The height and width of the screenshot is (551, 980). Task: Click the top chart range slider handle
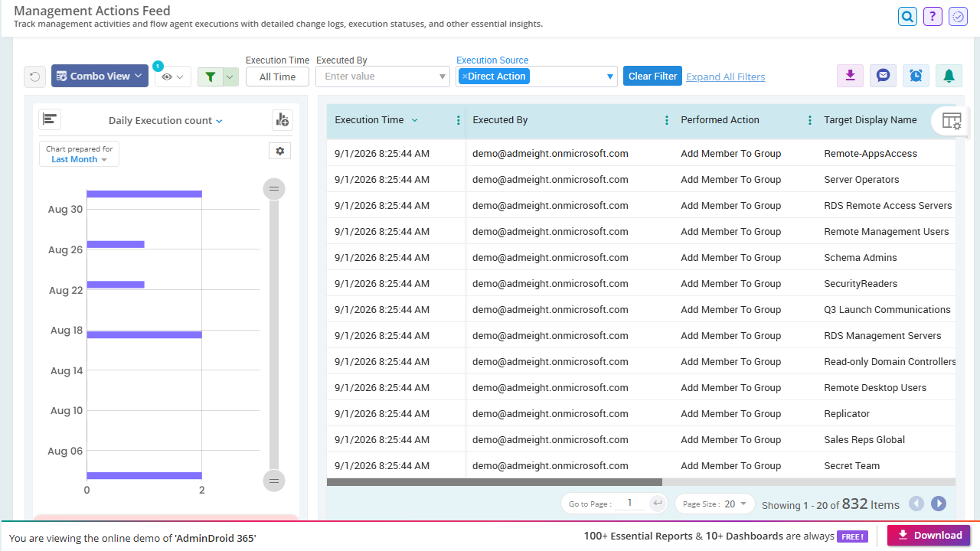pos(274,189)
